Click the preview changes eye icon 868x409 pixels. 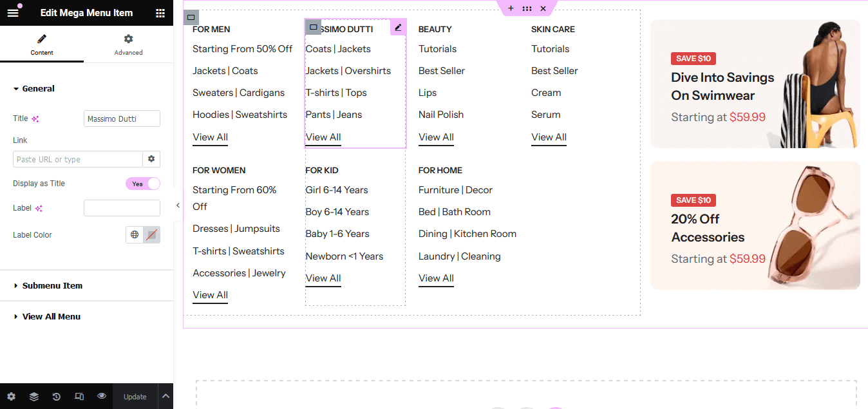point(102,396)
